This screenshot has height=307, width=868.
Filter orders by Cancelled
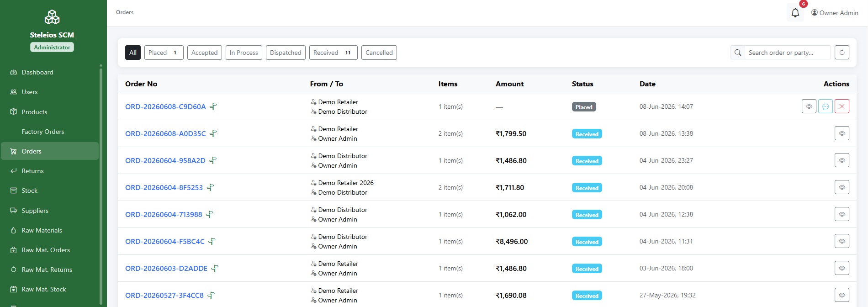point(379,53)
